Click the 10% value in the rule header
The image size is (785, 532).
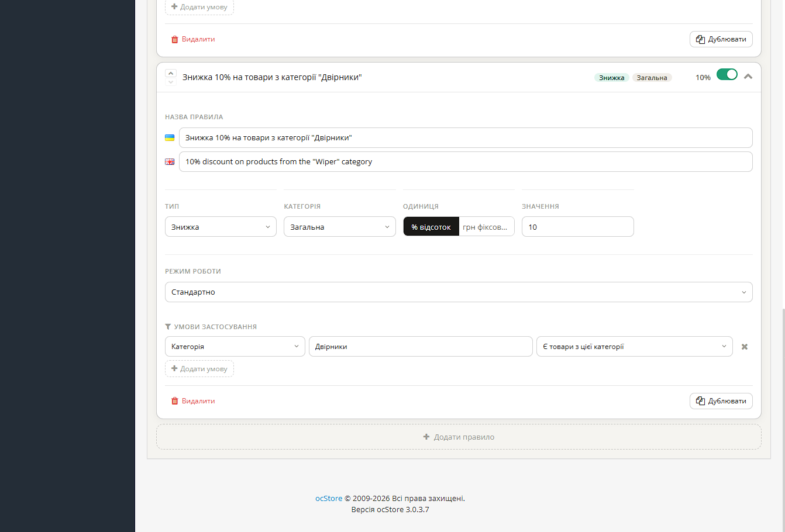tap(703, 78)
